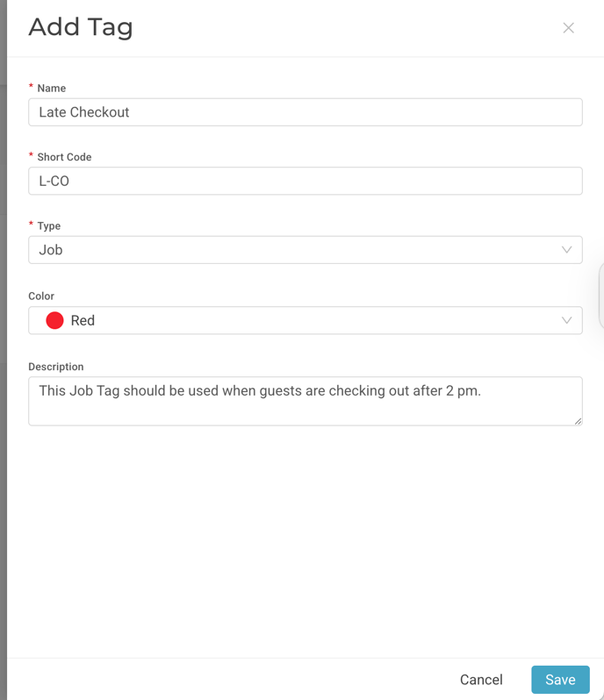
Task: Click the Description field label
Action: [56, 367]
